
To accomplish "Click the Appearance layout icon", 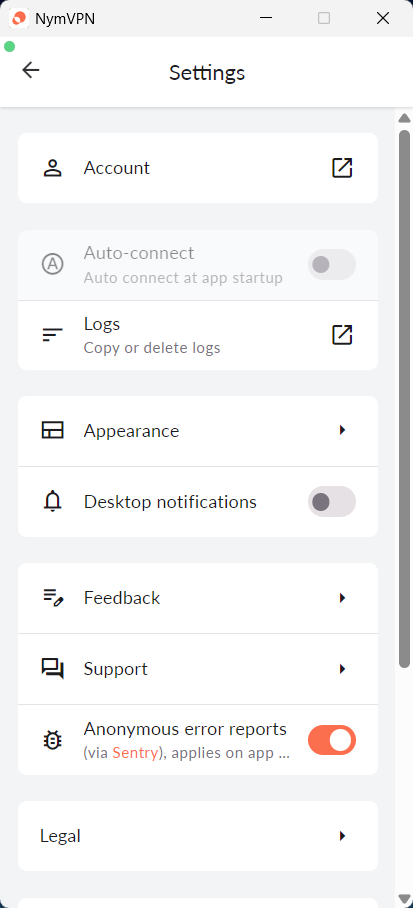I will [x=53, y=430].
